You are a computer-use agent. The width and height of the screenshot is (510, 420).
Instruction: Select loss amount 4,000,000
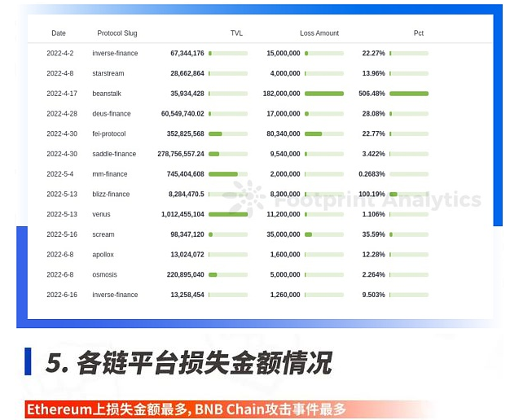tap(285, 73)
